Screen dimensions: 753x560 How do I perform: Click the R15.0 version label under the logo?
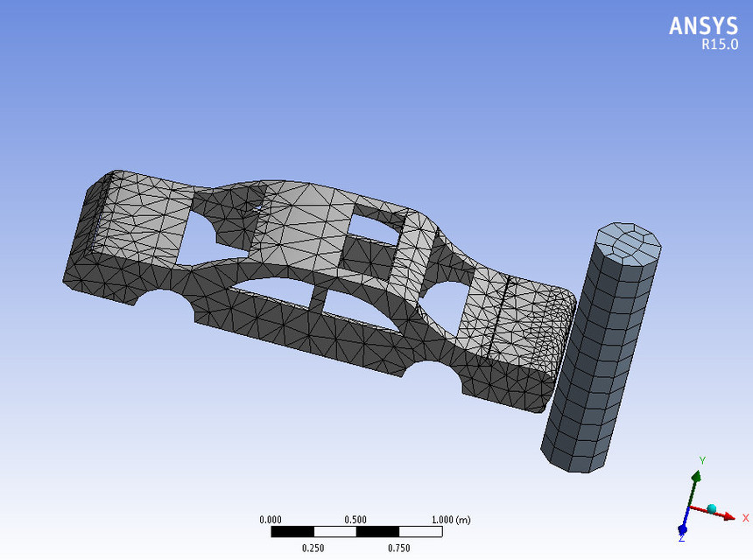point(720,41)
